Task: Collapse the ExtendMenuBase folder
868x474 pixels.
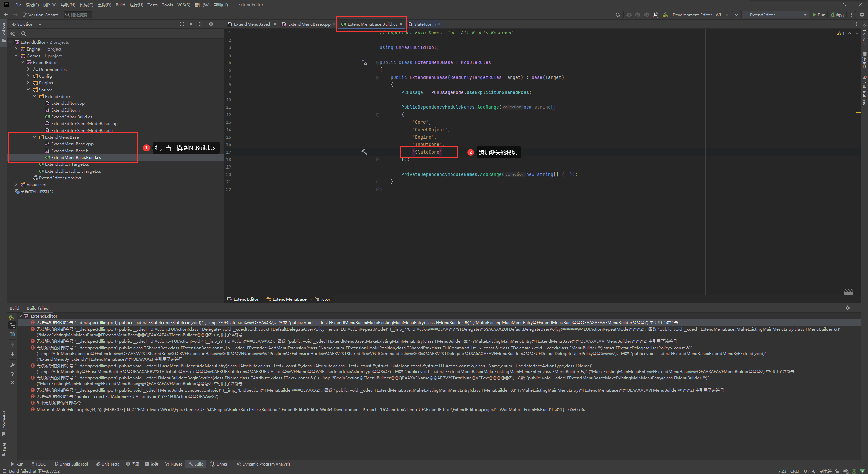Action: point(35,137)
